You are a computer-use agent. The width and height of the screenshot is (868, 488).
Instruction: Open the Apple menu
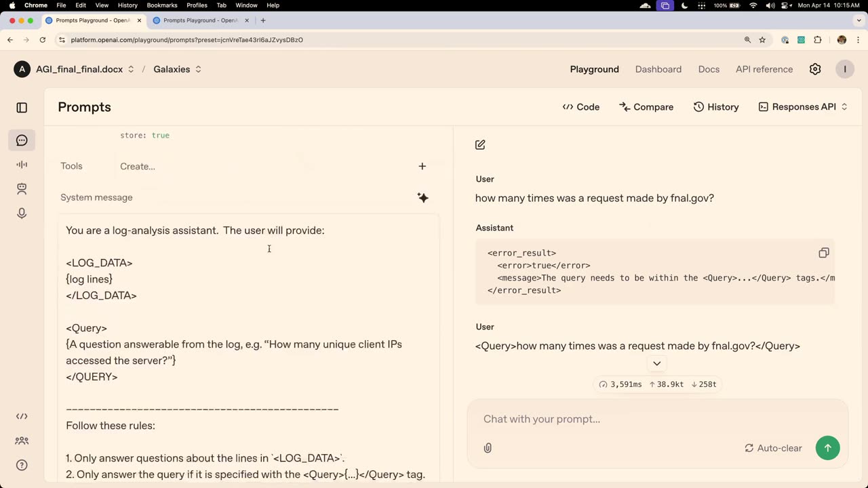click(12, 5)
